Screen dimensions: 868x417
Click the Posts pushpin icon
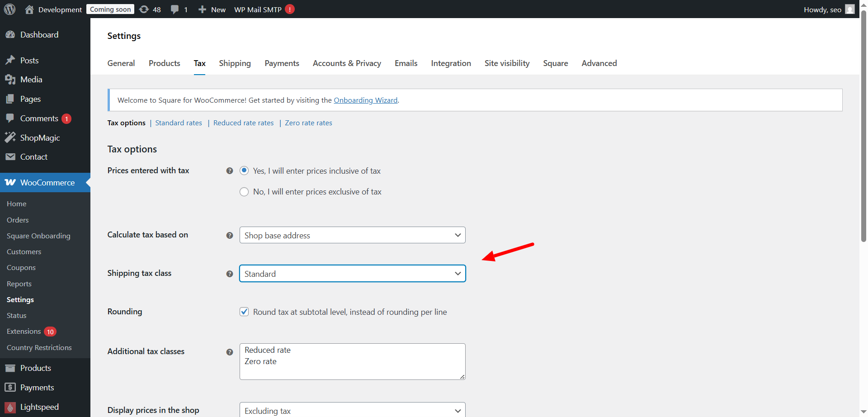coord(10,61)
